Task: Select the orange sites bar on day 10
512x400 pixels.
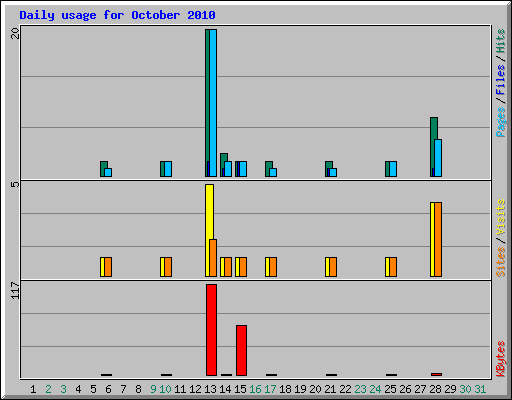Action: click(x=168, y=267)
